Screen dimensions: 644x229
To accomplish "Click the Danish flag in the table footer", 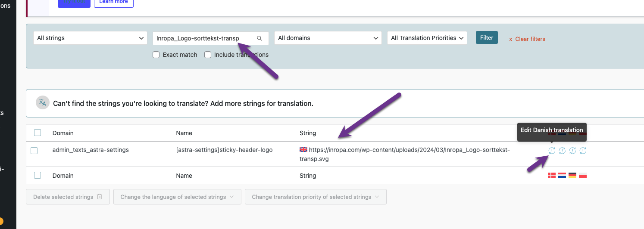I will (x=551, y=175).
